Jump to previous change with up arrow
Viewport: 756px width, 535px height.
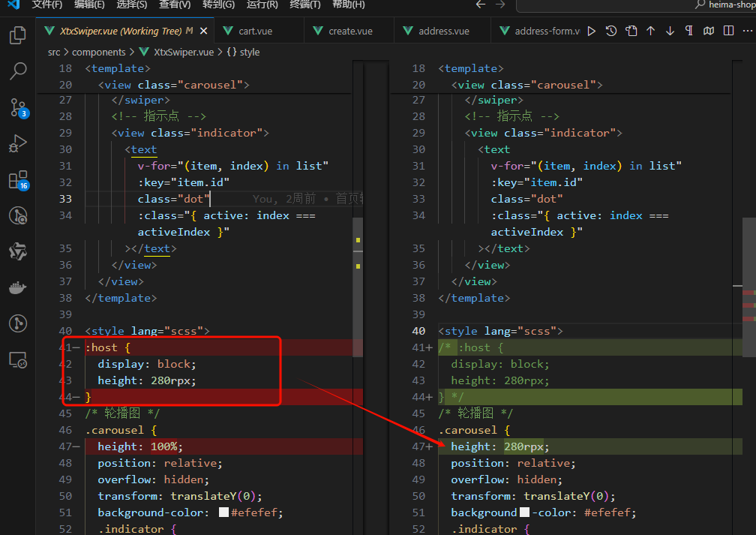pos(650,31)
